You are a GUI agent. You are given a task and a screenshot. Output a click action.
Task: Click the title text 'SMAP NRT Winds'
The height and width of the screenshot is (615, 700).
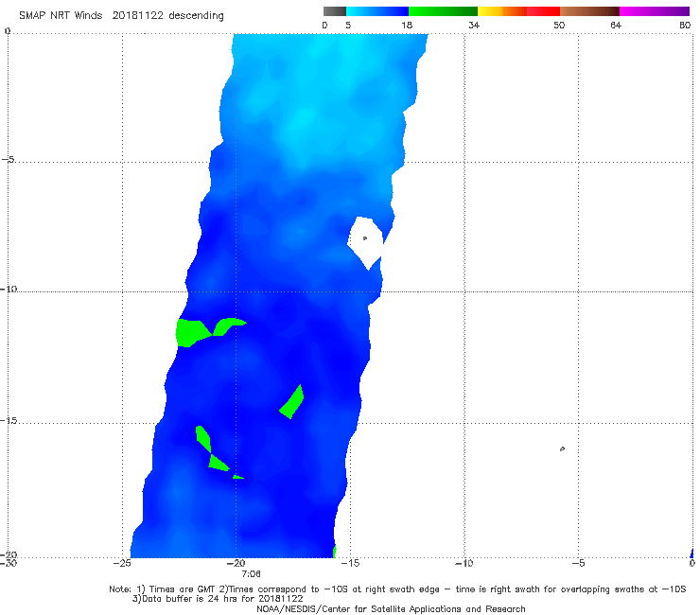(61, 15)
